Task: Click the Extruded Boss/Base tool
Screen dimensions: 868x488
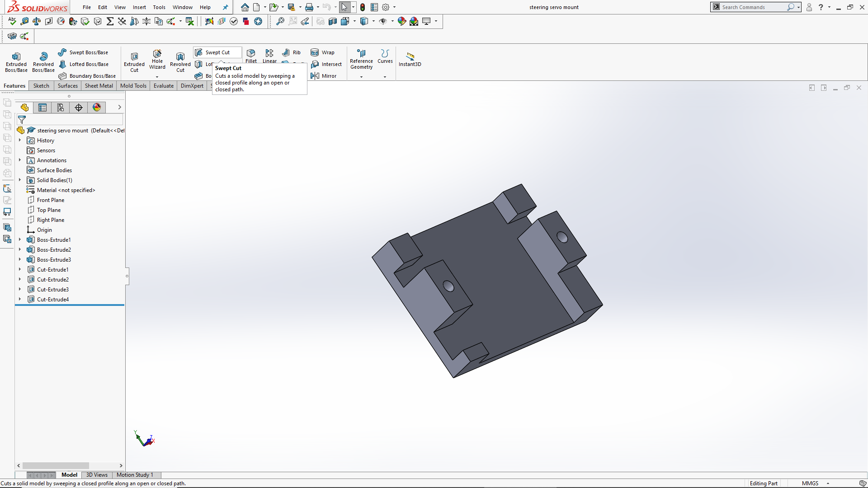Action: click(16, 61)
